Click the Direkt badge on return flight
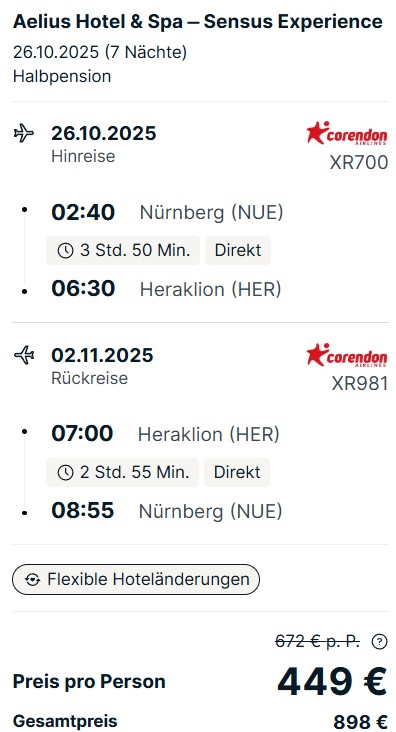The width and height of the screenshot is (396, 732). 237,472
